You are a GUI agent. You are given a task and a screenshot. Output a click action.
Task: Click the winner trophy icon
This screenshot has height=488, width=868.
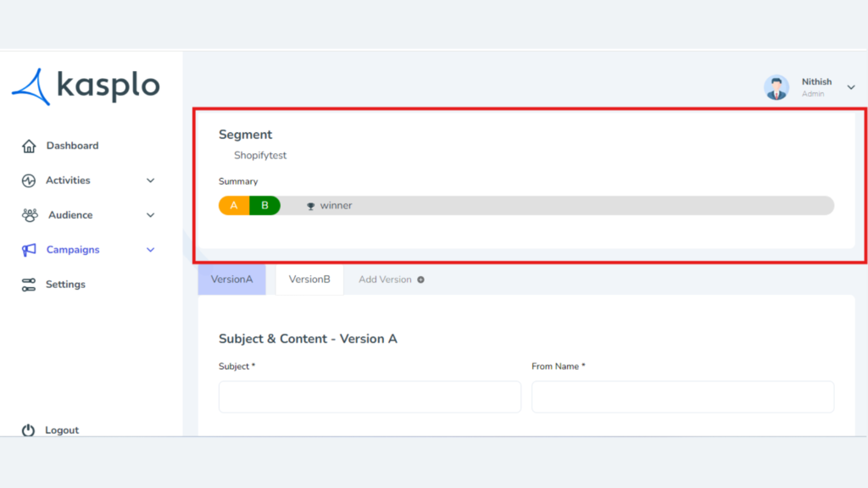point(310,206)
